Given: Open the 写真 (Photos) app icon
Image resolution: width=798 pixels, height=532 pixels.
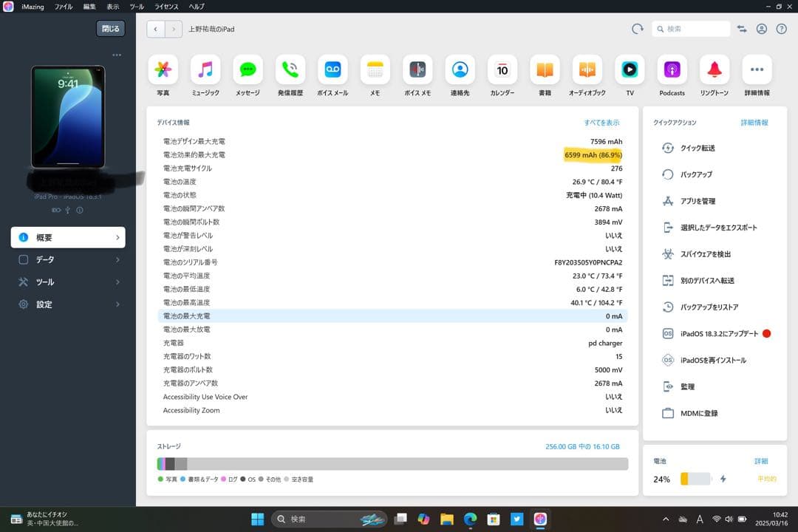Looking at the screenshot, I should click(163, 70).
